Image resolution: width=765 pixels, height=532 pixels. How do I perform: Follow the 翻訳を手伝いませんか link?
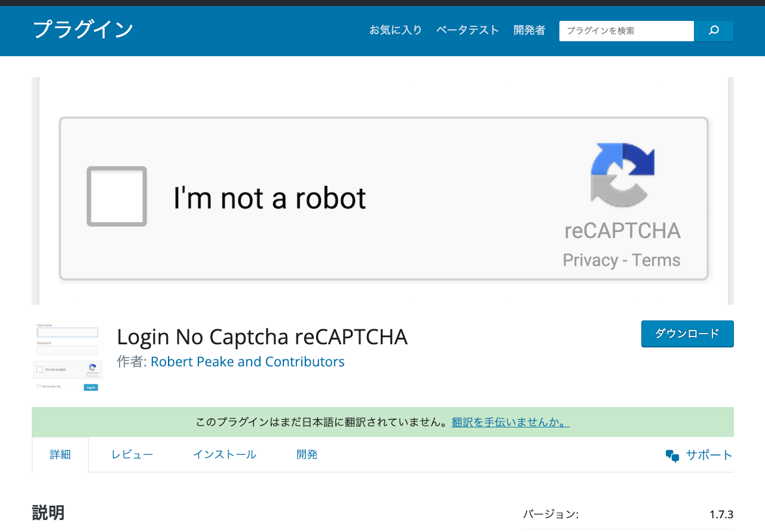tap(510, 422)
